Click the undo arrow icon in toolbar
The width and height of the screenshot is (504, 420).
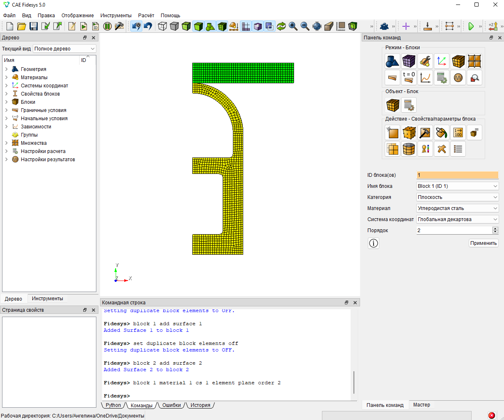point(148,26)
